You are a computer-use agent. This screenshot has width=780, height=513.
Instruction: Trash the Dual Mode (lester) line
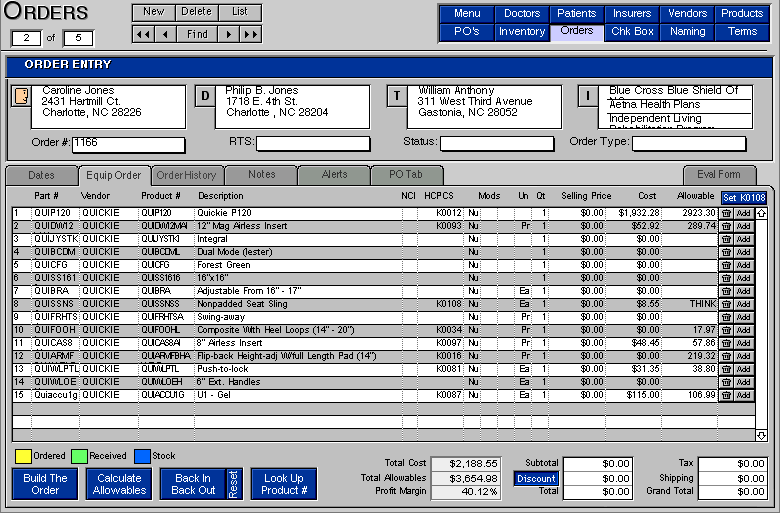click(x=726, y=252)
